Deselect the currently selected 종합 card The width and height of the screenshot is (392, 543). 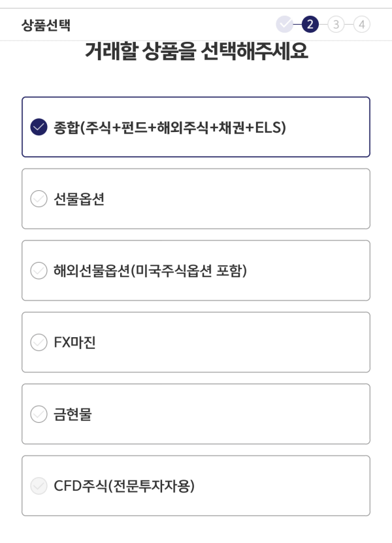(x=196, y=126)
